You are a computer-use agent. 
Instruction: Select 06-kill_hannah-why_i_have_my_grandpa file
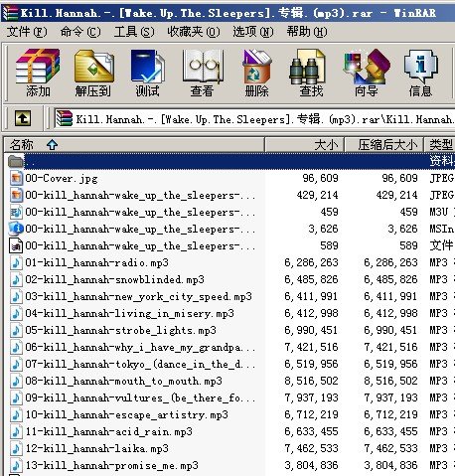[x=140, y=347]
